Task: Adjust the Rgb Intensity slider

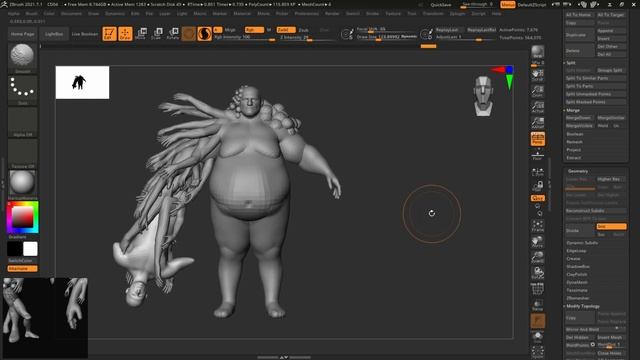Action: [244, 38]
